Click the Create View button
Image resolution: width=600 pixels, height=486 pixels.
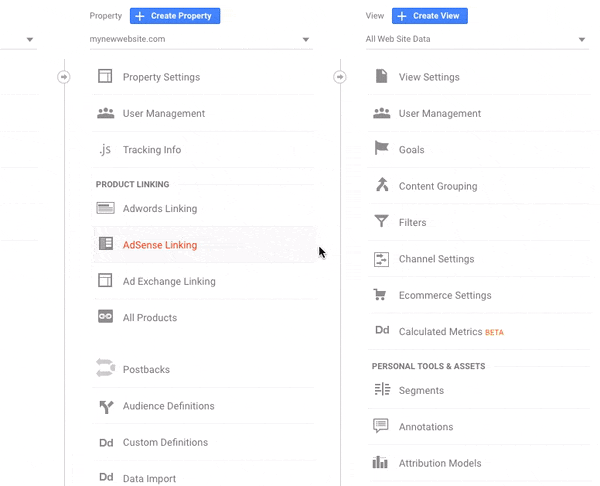430,16
